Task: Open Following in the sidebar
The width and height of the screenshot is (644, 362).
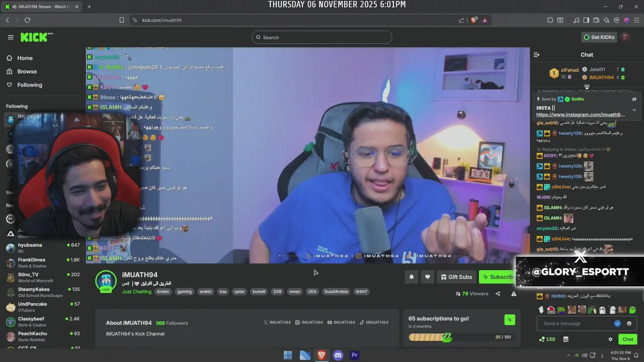Action: [29, 85]
